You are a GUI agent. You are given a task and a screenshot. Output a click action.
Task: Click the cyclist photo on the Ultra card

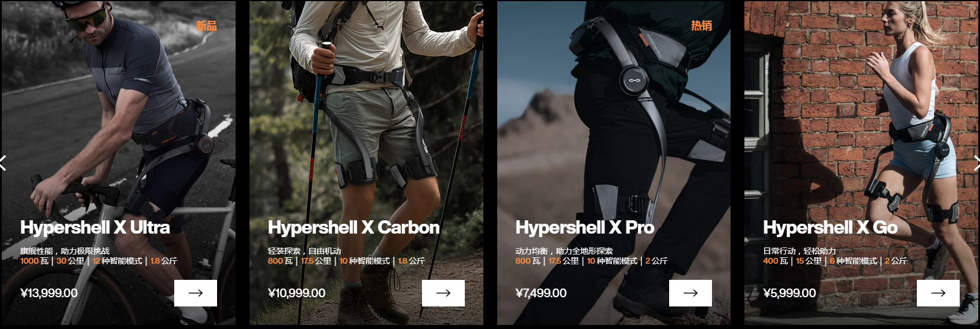118,116
